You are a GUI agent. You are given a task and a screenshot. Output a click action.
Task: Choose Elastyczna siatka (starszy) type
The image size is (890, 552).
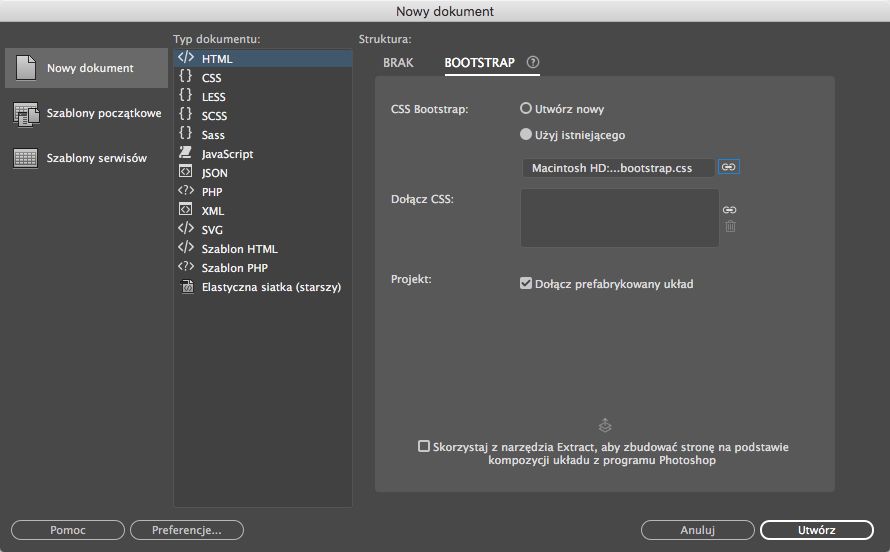click(263, 286)
